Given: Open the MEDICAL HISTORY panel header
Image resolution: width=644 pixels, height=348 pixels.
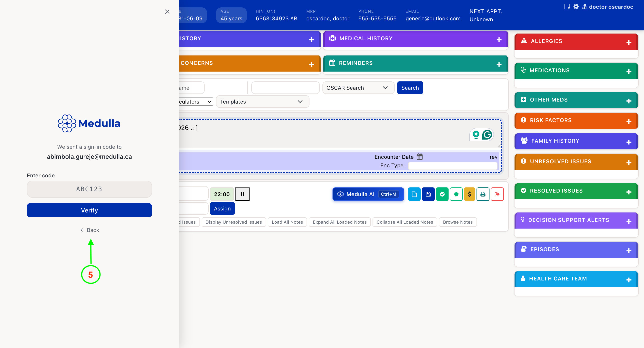Looking at the screenshot, I should pyautogui.click(x=415, y=38).
